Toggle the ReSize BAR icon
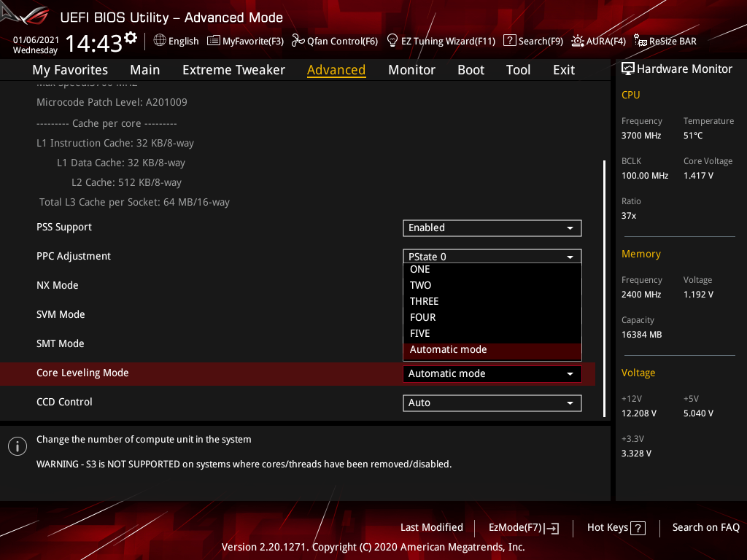Viewport: 747px width, 560px height. click(640, 41)
